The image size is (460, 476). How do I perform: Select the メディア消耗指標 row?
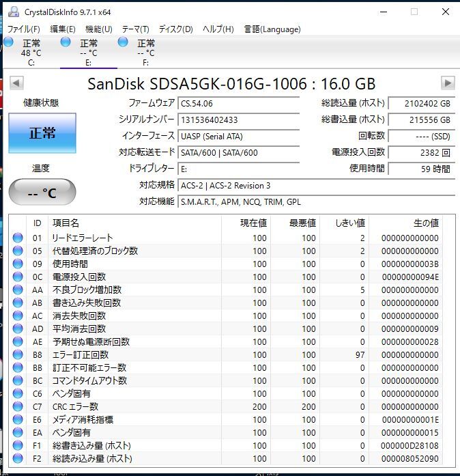pyautogui.click(x=225, y=419)
